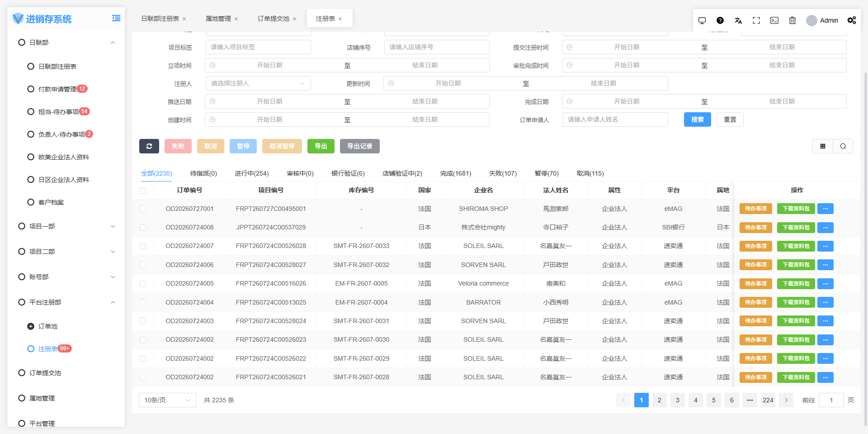Switch to the 失败(107) status tab
868x434 pixels.
point(503,173)
